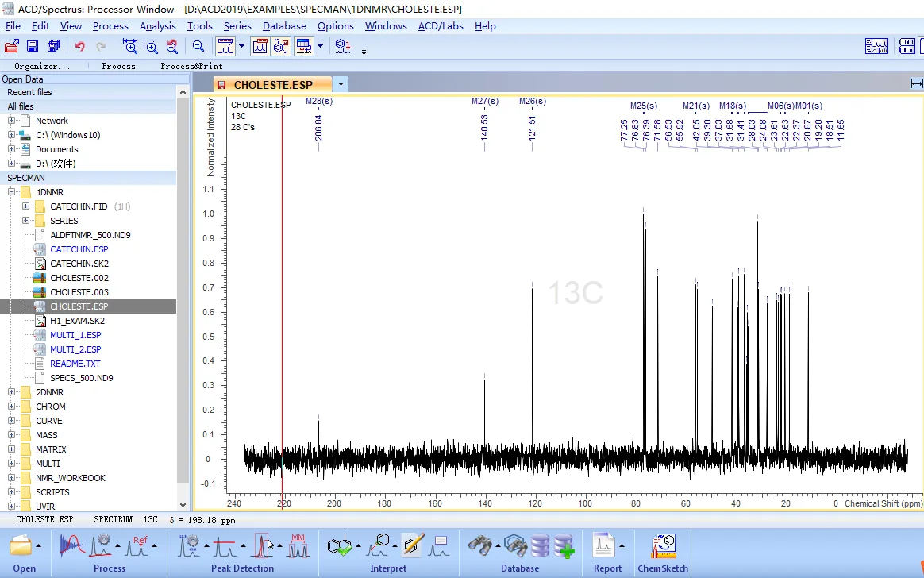This screenshot has height=578, width=924.
Task: Click the binoculars database search icon
Action: (479, 545)
